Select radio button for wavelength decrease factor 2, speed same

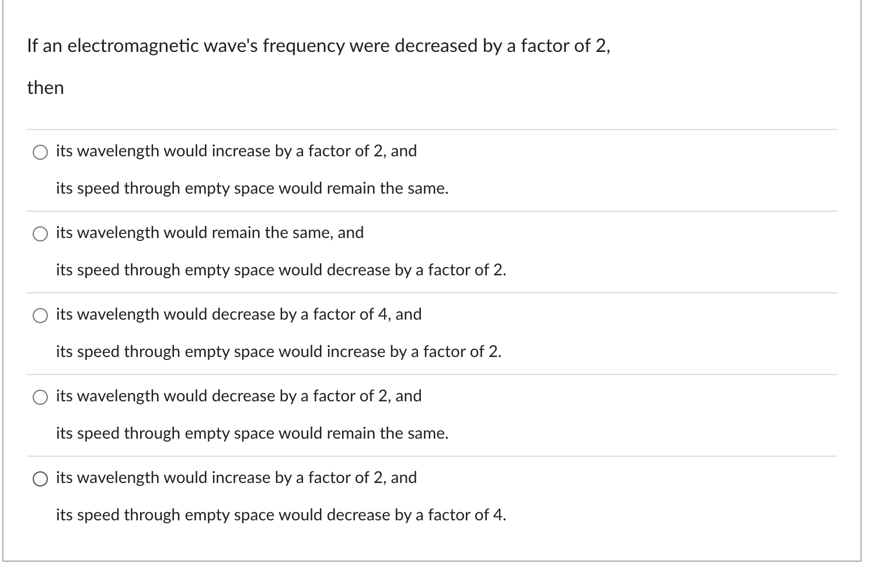40,398
